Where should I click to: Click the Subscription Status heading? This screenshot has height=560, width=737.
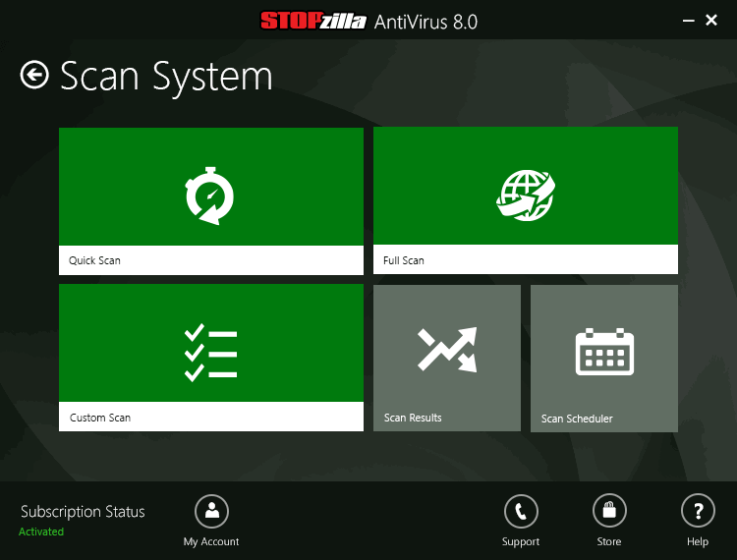83,512
